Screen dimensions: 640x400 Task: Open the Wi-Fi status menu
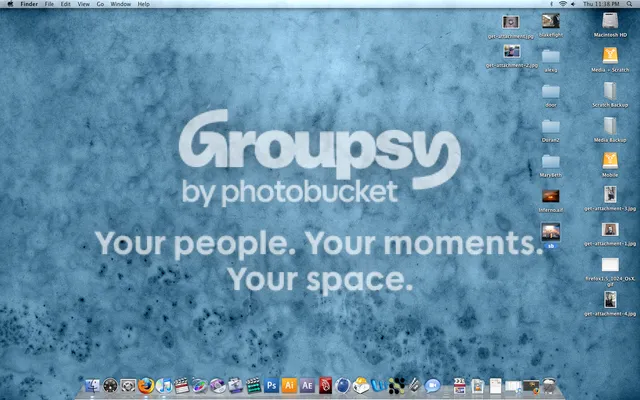(563, 4)
